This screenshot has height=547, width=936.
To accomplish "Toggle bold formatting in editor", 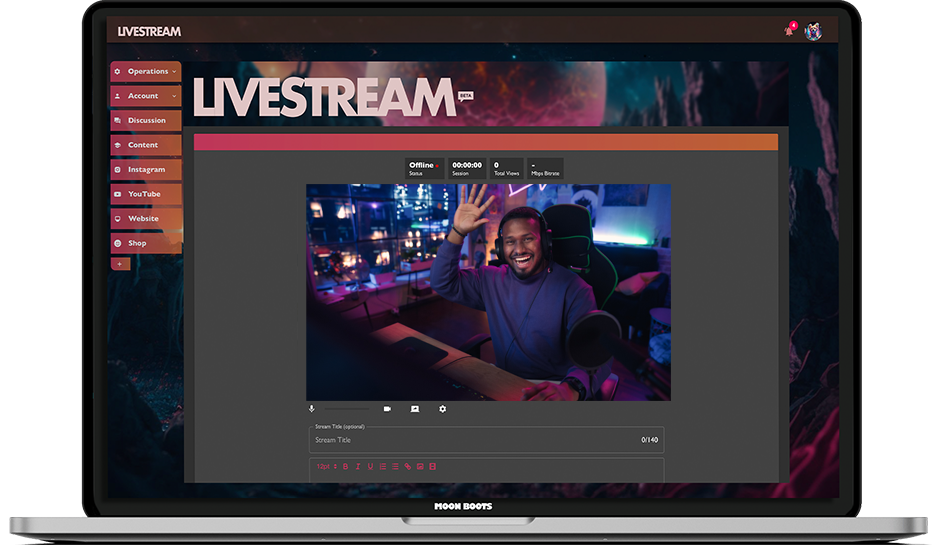I will [x=346, y=466].
